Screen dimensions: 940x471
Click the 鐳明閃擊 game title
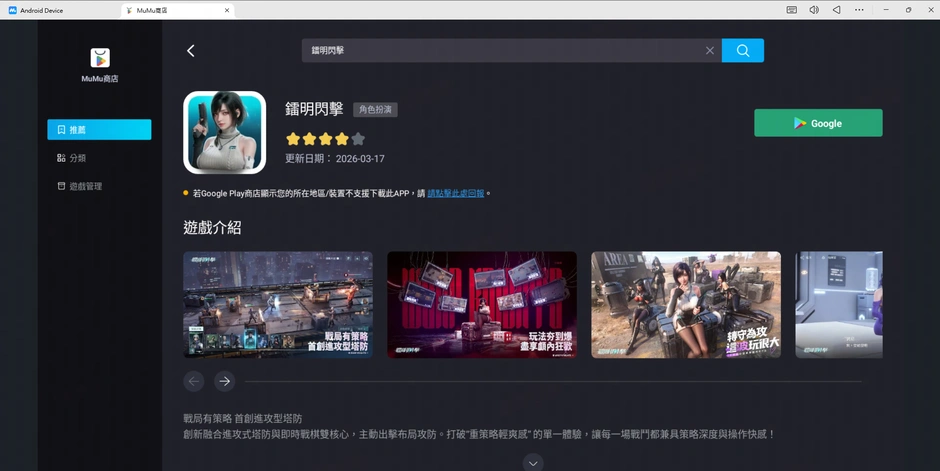pos(314,109)
